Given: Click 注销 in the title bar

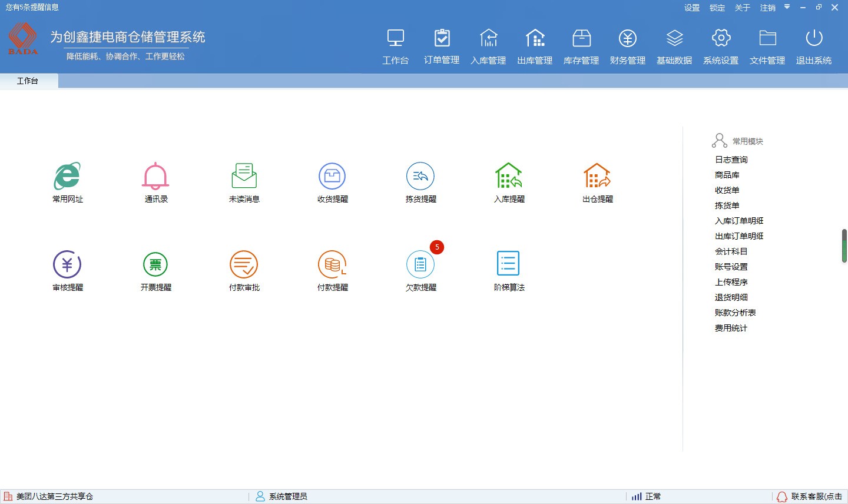Looking at the screenshot, I should click(768, 8).
